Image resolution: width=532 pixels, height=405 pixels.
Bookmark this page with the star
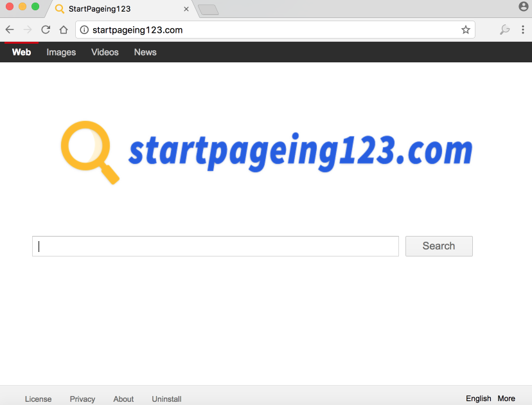click(x=466, y=30)
